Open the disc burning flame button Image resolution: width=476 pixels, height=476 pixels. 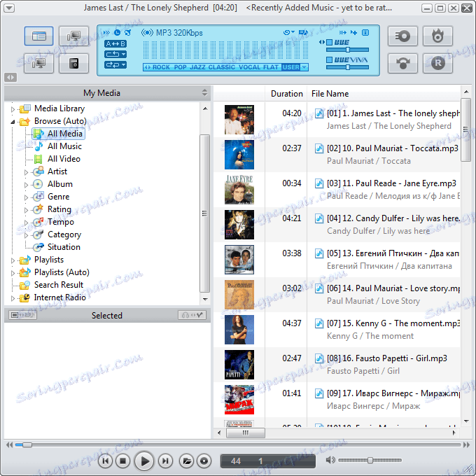click(x=437, y=36)
